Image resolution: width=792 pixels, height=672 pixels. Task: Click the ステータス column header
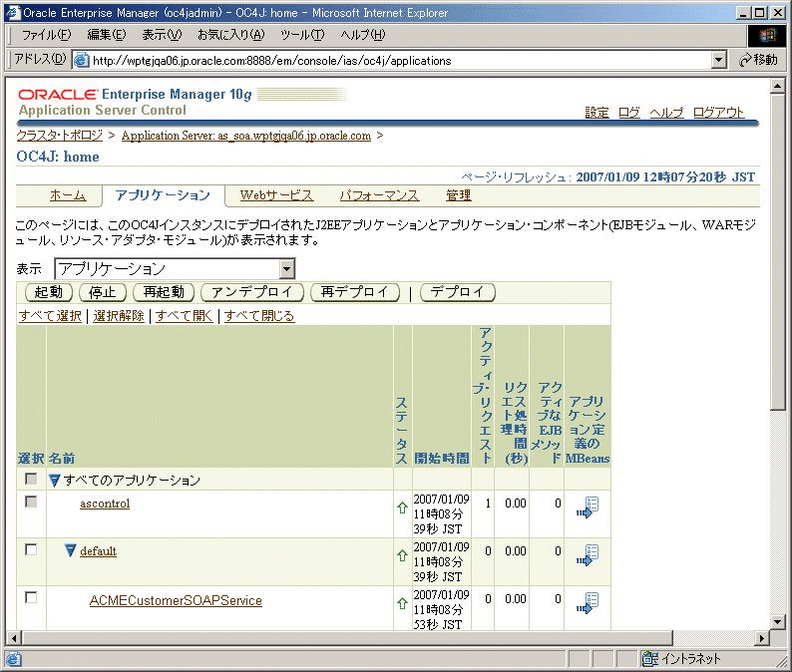click(x=402, y=430)
